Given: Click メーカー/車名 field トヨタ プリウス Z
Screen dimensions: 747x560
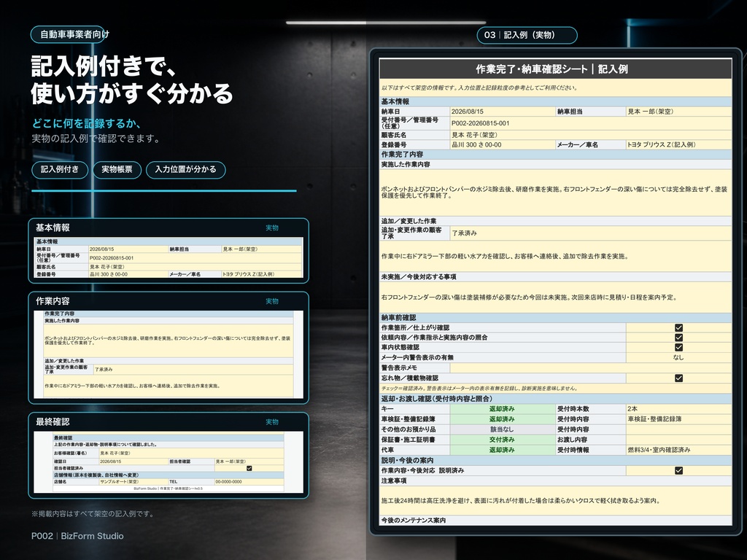Looking at the screenshot, I should [678, 145].
